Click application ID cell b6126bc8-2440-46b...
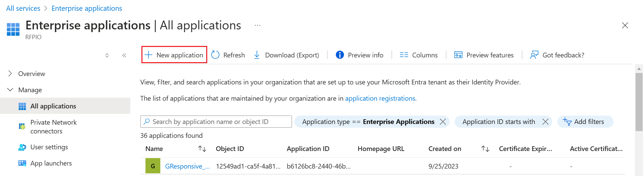Viewport: 644px width, 176px height. [319, 166]
